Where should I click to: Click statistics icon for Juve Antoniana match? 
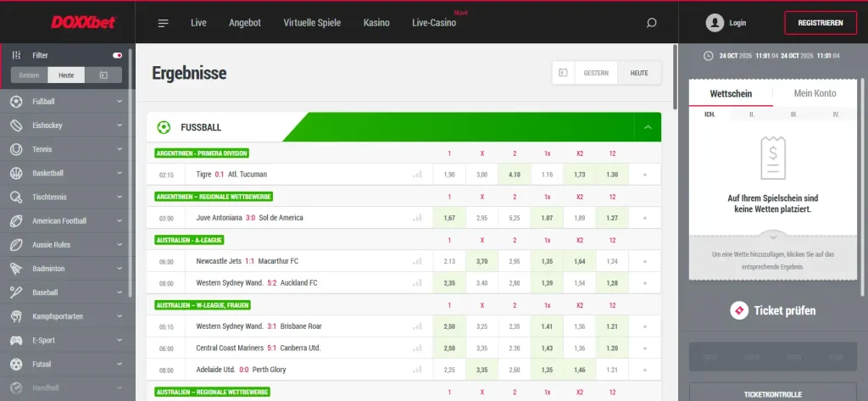click(x=417, y=218)
